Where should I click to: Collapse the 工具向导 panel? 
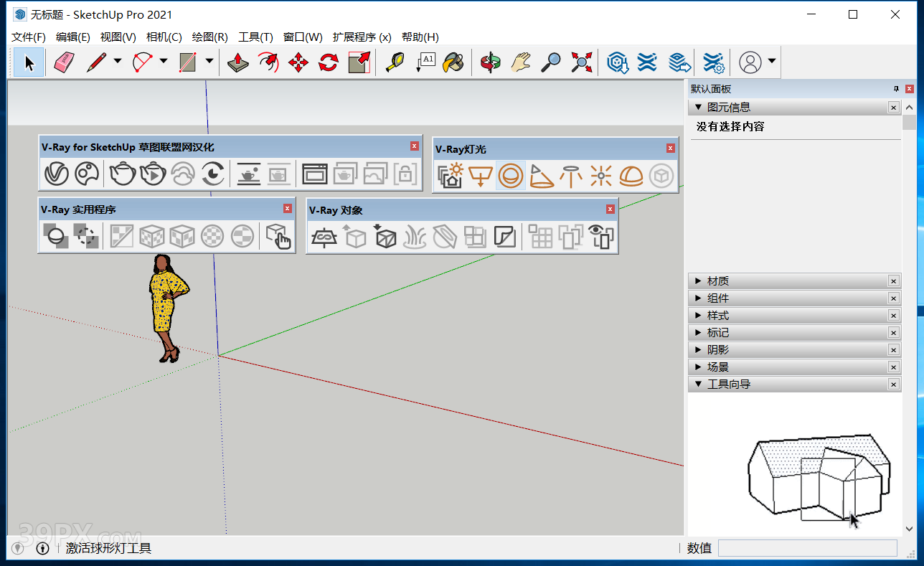click(698, 385)
